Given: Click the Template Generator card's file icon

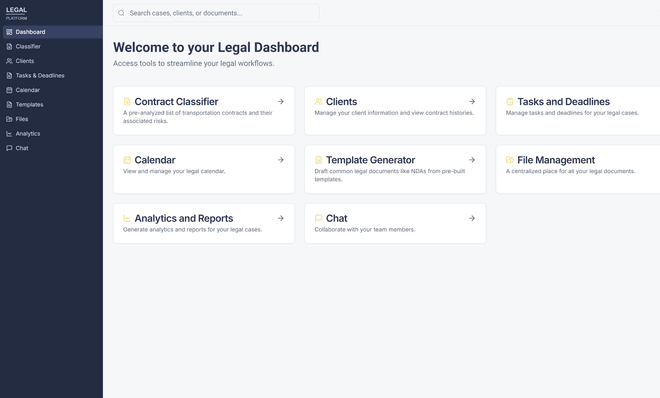Looking at the screenshot, I should (319, 160).
